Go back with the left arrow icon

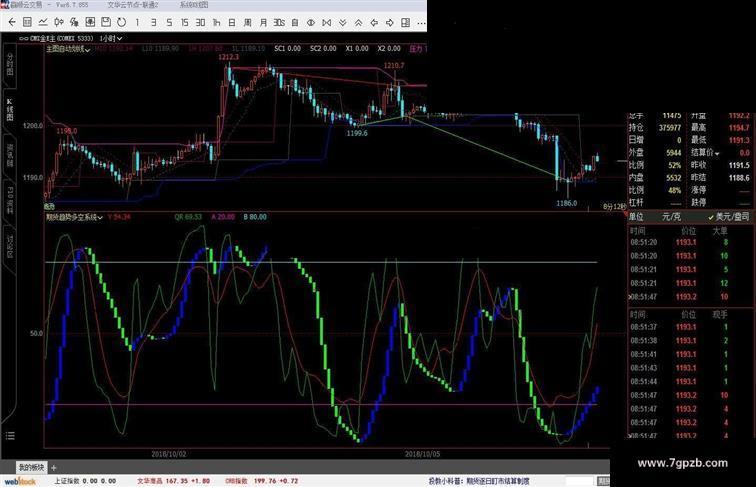pos(12,22)
